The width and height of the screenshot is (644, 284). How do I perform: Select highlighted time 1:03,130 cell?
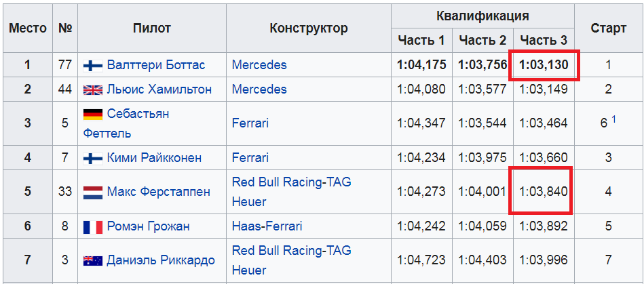(x=544, y=65)
